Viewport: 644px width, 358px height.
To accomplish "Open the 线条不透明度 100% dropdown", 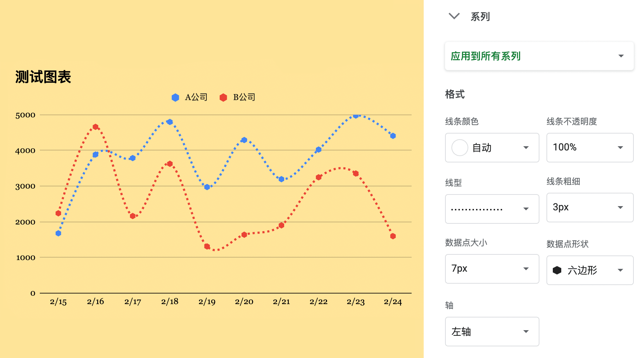I will coord(590,148).
